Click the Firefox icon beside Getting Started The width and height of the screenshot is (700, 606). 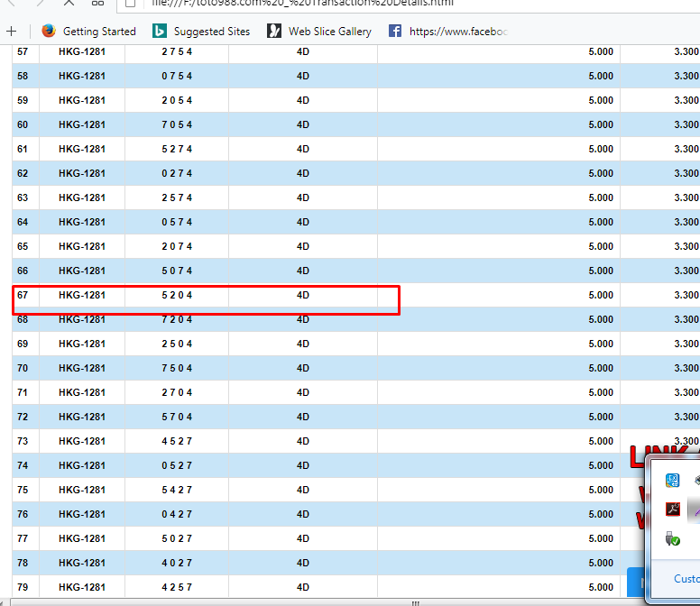pyautogui.click(x=49, y=32)
